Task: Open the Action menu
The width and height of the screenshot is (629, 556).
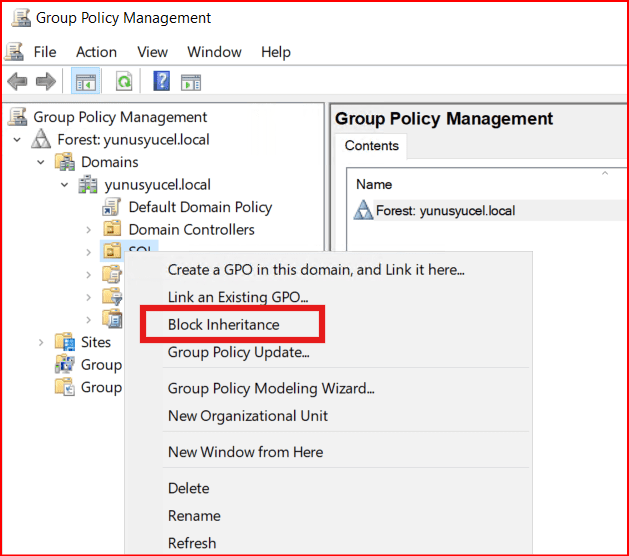Action: [96, 52]
